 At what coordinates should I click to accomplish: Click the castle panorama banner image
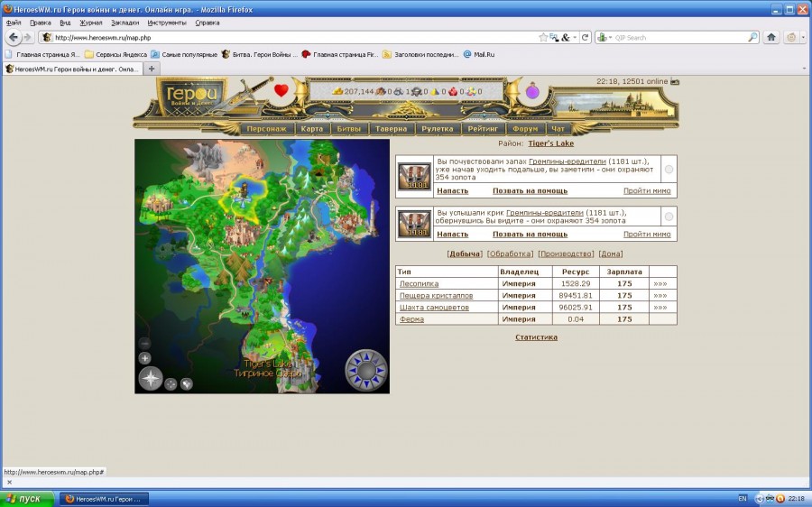pos(614,103)
